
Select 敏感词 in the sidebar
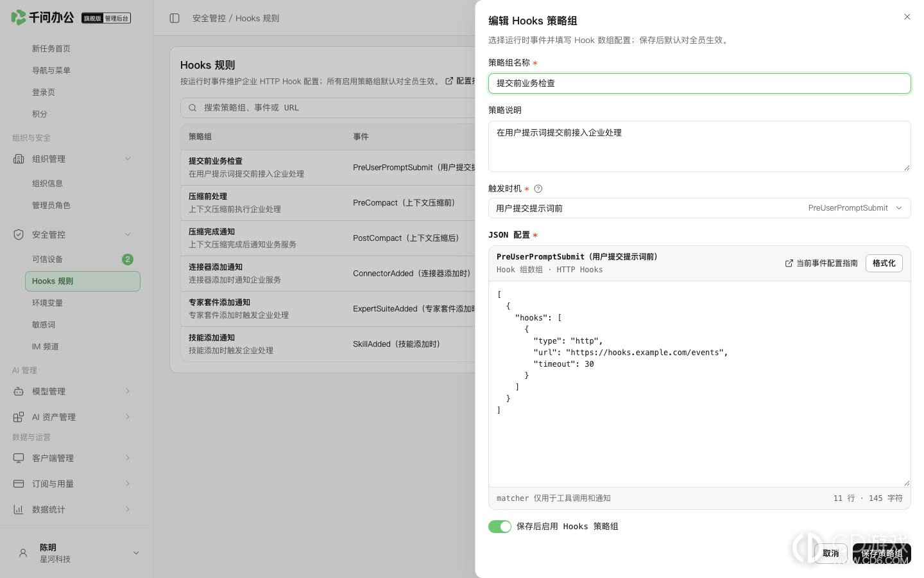[83, 325]
